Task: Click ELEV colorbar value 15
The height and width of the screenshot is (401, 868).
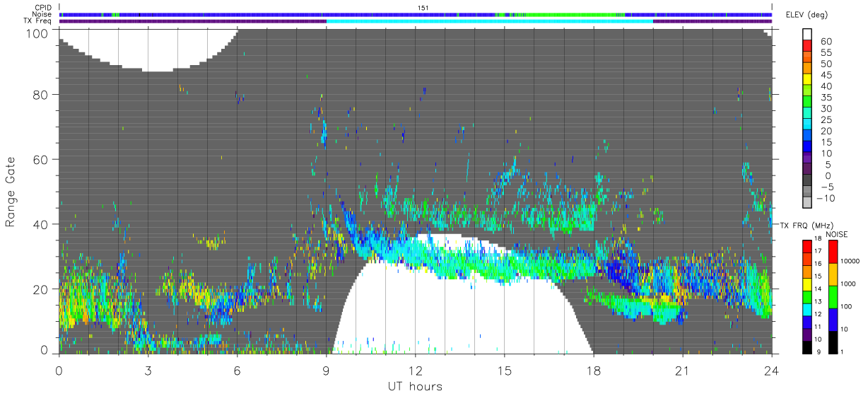Action: coord(826,142)
